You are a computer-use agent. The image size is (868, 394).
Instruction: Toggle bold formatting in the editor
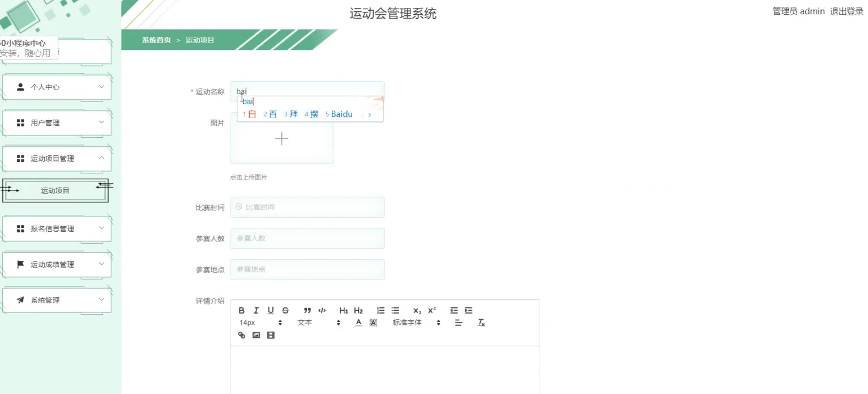click(x=241, y=310)
